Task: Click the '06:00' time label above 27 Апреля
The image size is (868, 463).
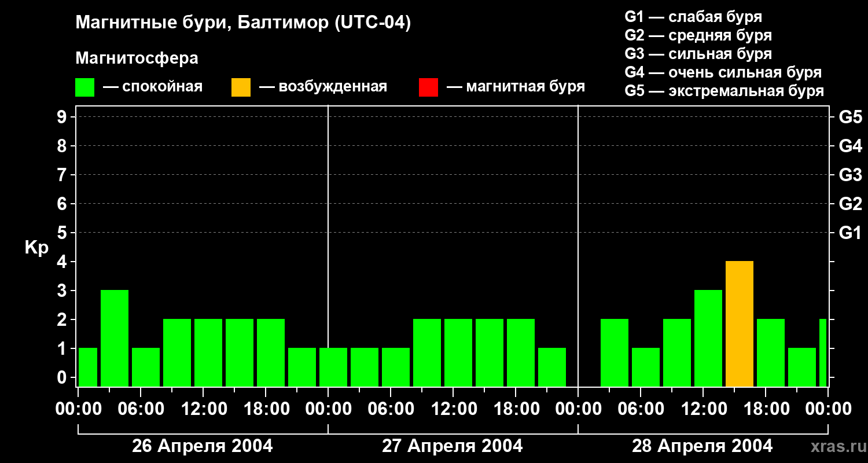Action: click(391, 409)
